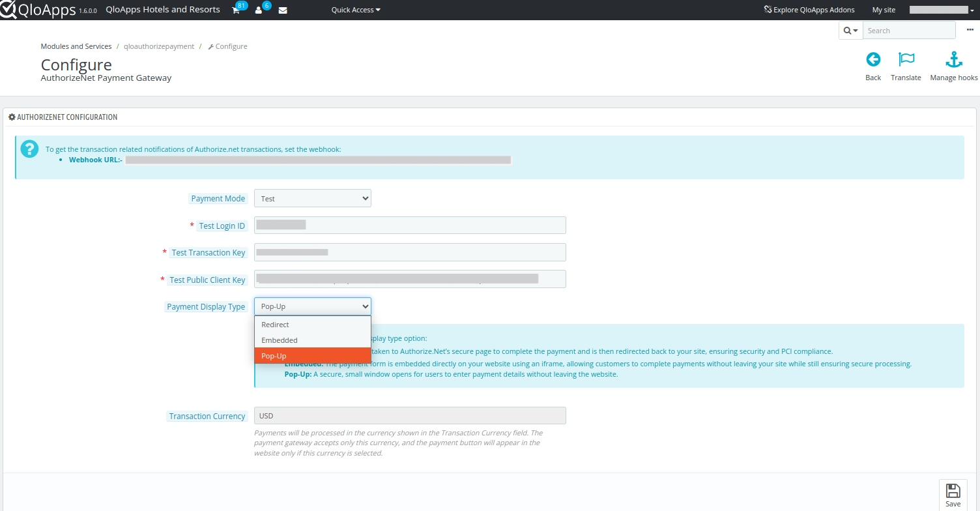Image resolution: width=980 pixels, height=511 pixels.
Task: Click the Translate flag icon
Action: click(x=906, y=59)
